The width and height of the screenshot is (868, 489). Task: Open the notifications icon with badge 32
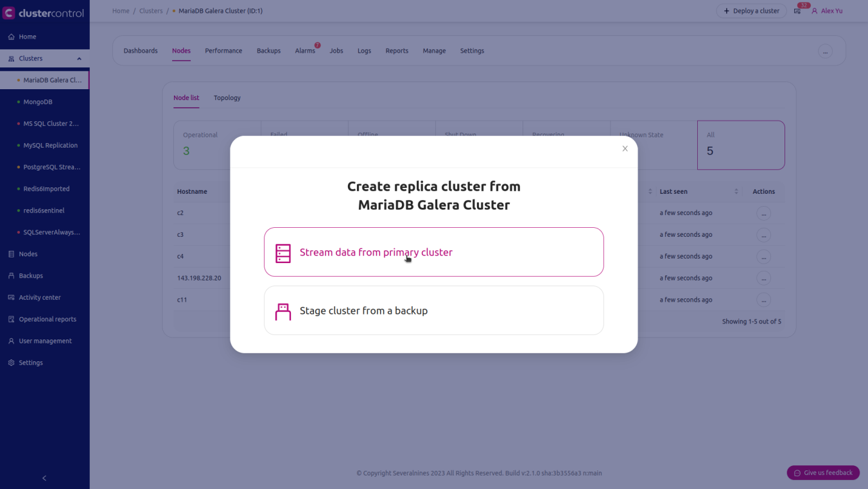point(797,11)
